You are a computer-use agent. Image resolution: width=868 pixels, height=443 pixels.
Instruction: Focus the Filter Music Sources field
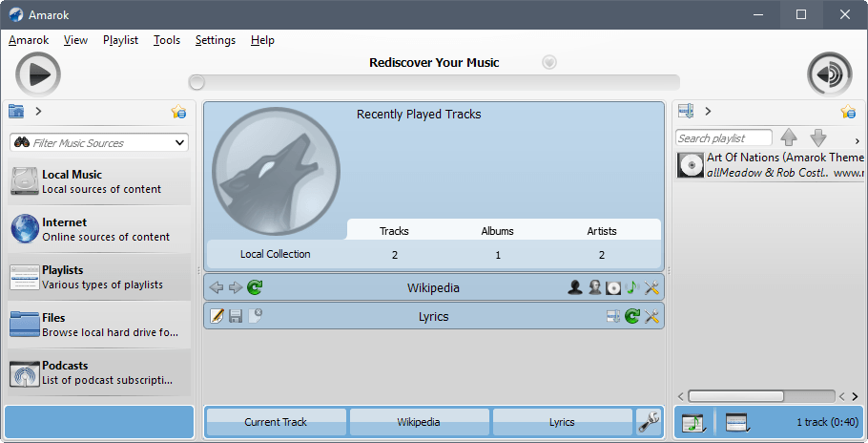(99, 143)
